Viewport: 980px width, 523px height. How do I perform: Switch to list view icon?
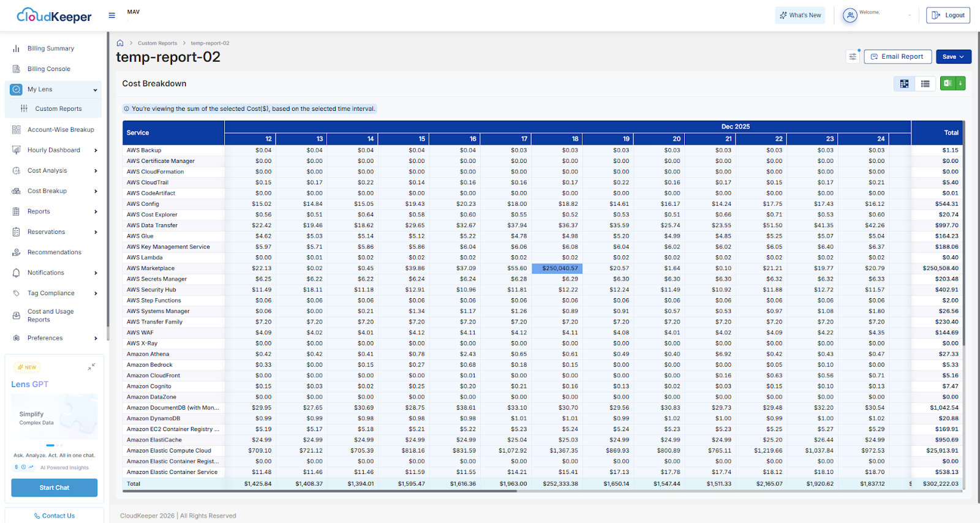coord(925,83)
